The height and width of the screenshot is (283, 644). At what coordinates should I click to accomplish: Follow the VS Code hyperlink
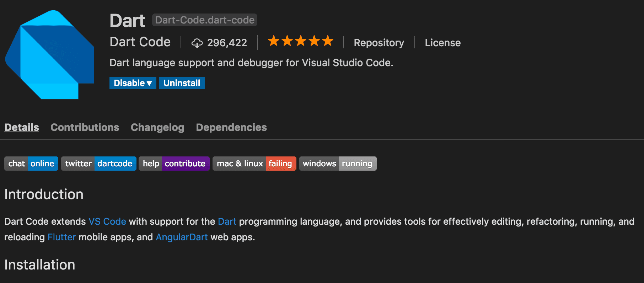click(107, 221)
